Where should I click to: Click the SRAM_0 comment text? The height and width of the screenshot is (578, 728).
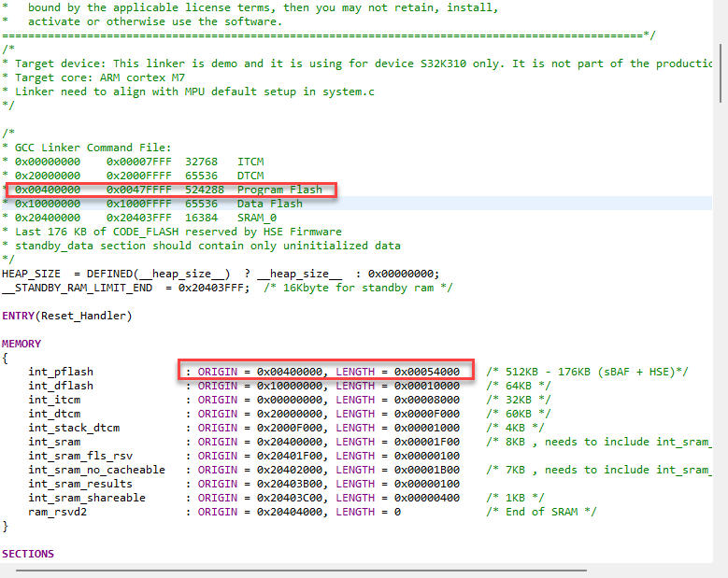pyautogui.click(x=257, y=218)
